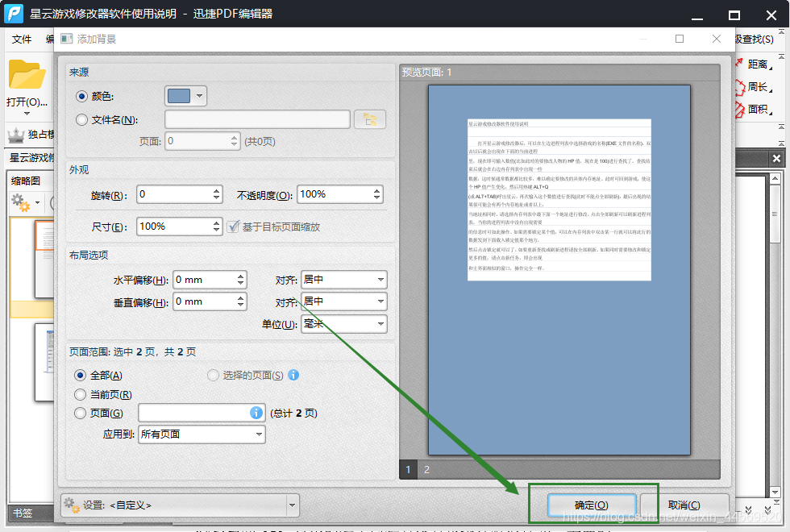Open the 书签 bookmarks tab

tap(23, 513)
